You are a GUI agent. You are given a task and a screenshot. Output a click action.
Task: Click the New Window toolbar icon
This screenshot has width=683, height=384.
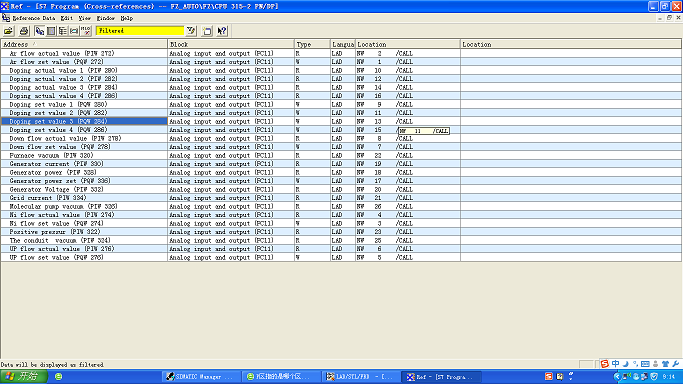pos(207,31)
